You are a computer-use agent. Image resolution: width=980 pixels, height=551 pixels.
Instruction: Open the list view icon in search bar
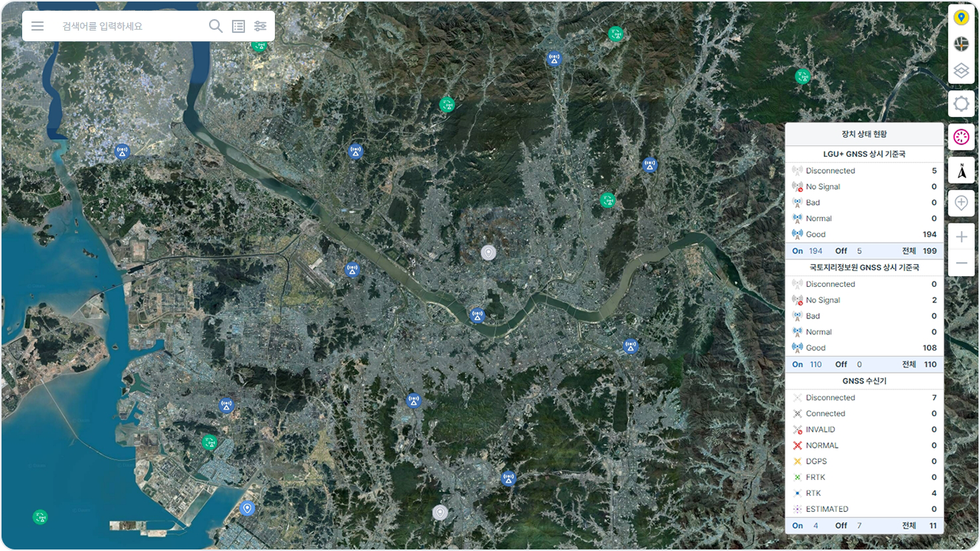pos(239,26)
